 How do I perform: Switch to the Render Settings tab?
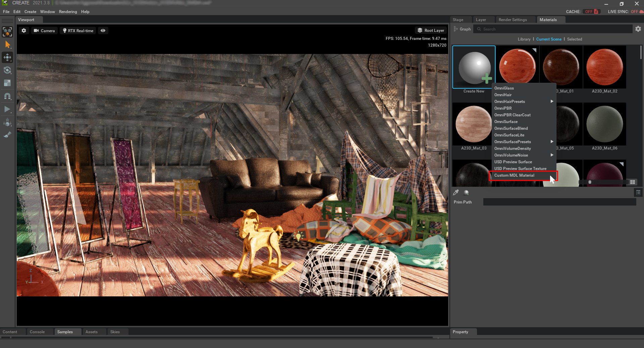tap(513, 20)
